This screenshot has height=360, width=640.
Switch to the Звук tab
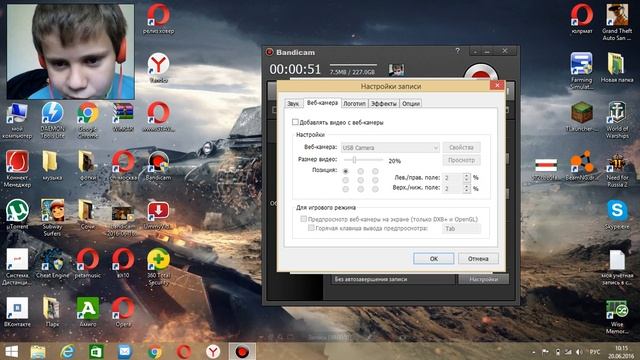pyautogui.click(x=293, y=104)
